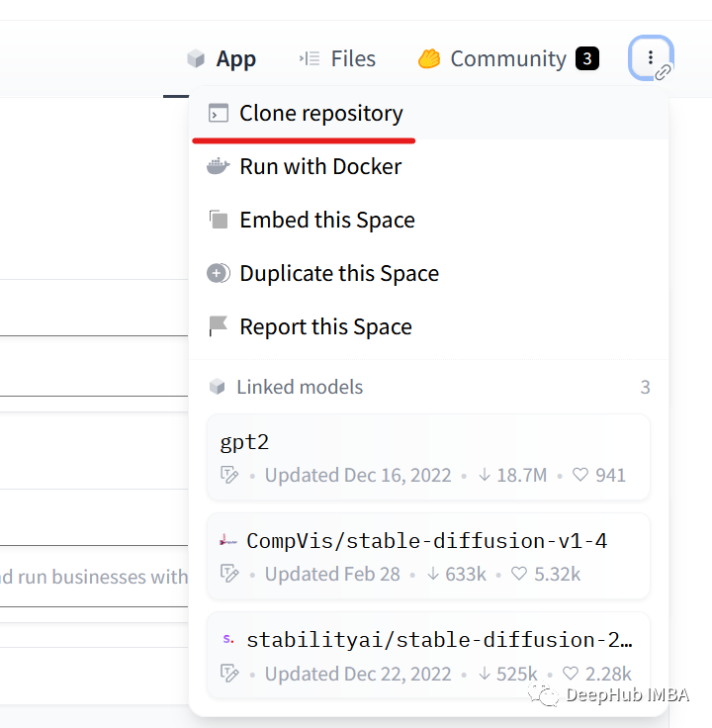Image resolution: width=712 pixels, height=728 pixels.
Task: Click gpt2 downloads count 18.7M
Action: tap(522, 475)
